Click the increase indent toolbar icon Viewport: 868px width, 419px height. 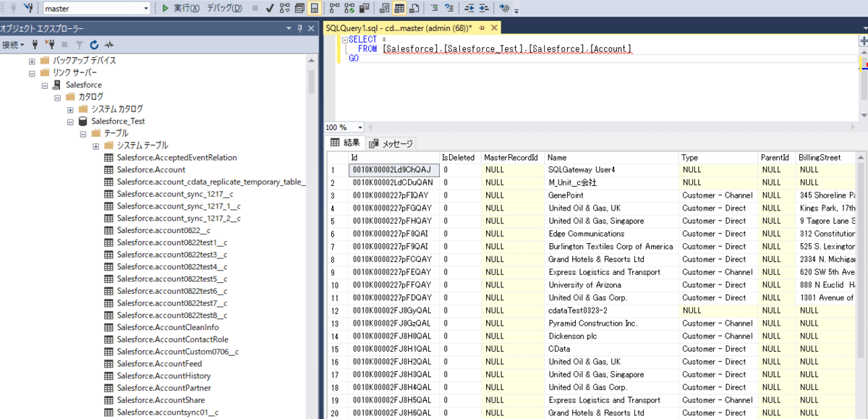(x=484, y=8)
